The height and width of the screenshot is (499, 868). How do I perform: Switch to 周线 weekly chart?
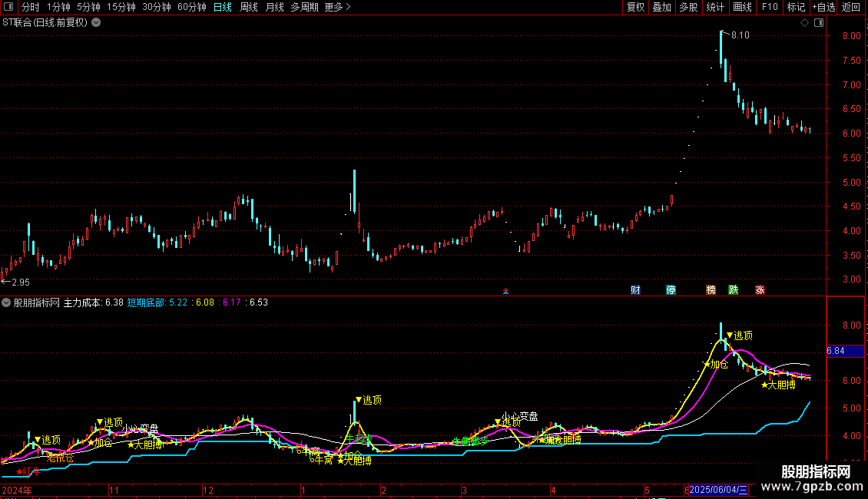(249, 7)
